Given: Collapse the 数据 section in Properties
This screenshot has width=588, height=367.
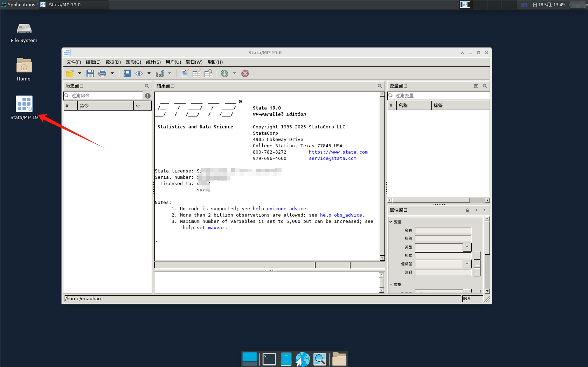Looking at the screenshot, I should coord(391,284).
